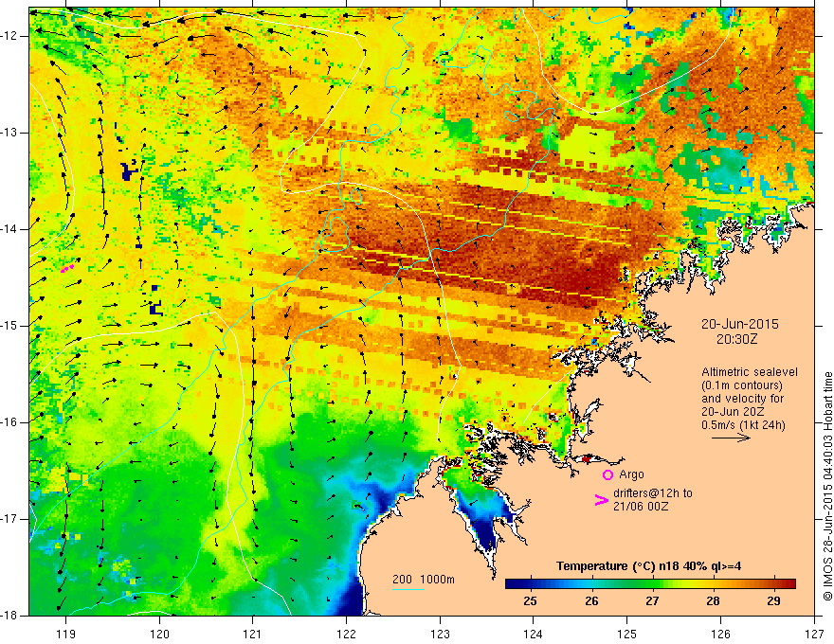Click the '0.5m/s (1kt 24h)' scale label
The image size is (834, 644).
743,425
